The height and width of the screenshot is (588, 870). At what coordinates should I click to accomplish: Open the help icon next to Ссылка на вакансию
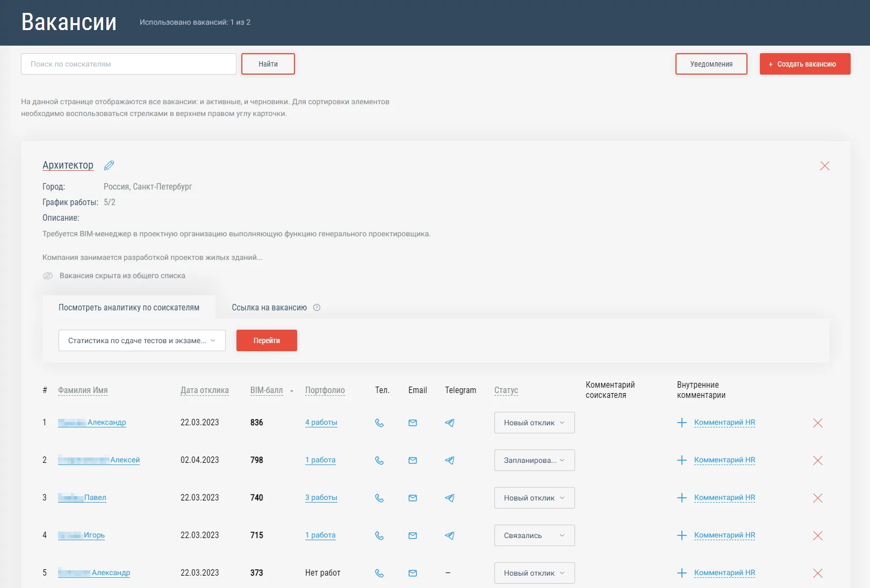317,308
